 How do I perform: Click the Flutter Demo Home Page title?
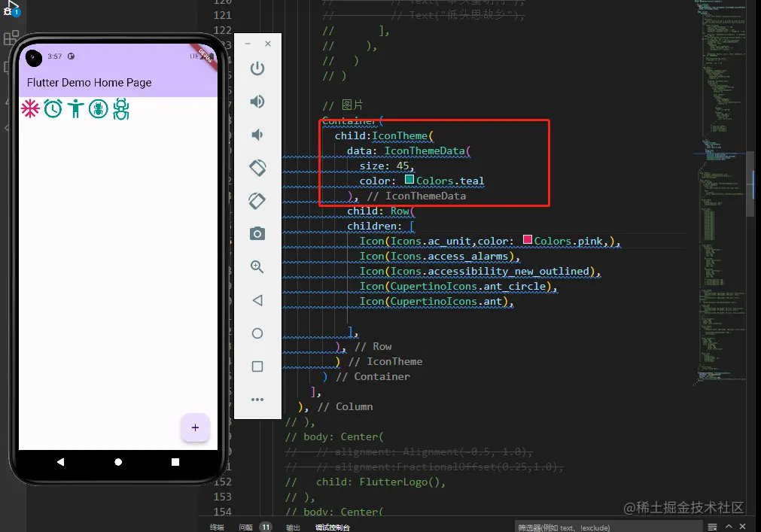tap(90, 83)
